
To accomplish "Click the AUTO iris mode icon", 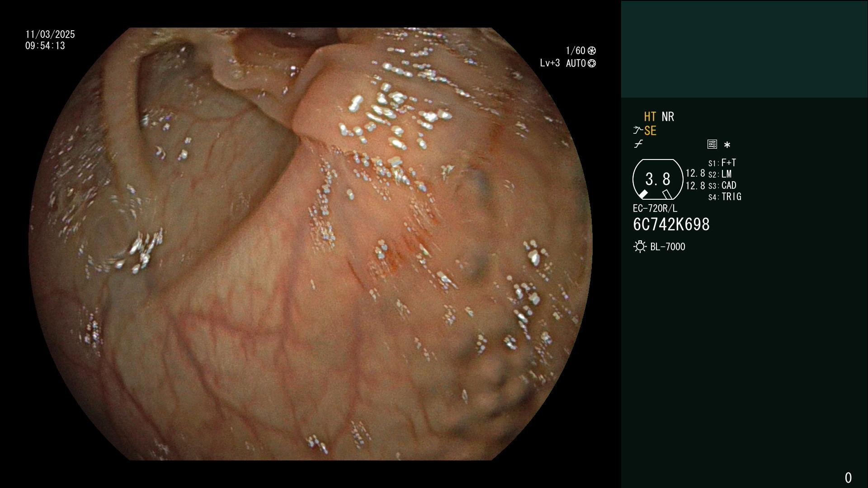I will pos(592,63).
